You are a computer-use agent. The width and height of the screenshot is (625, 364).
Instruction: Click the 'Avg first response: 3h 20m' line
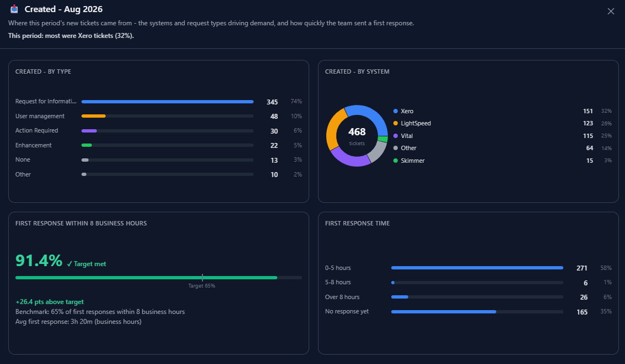[79, 322]
